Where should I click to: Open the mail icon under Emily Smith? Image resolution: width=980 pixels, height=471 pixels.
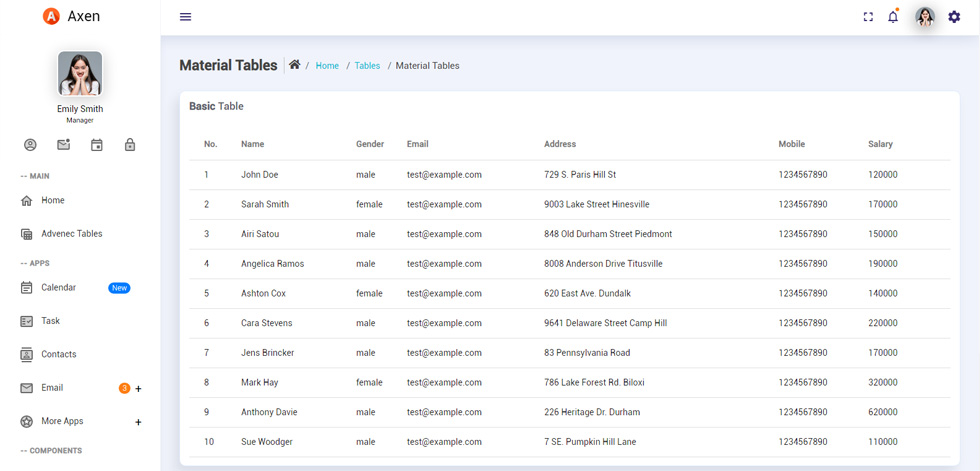pos(64,145)
